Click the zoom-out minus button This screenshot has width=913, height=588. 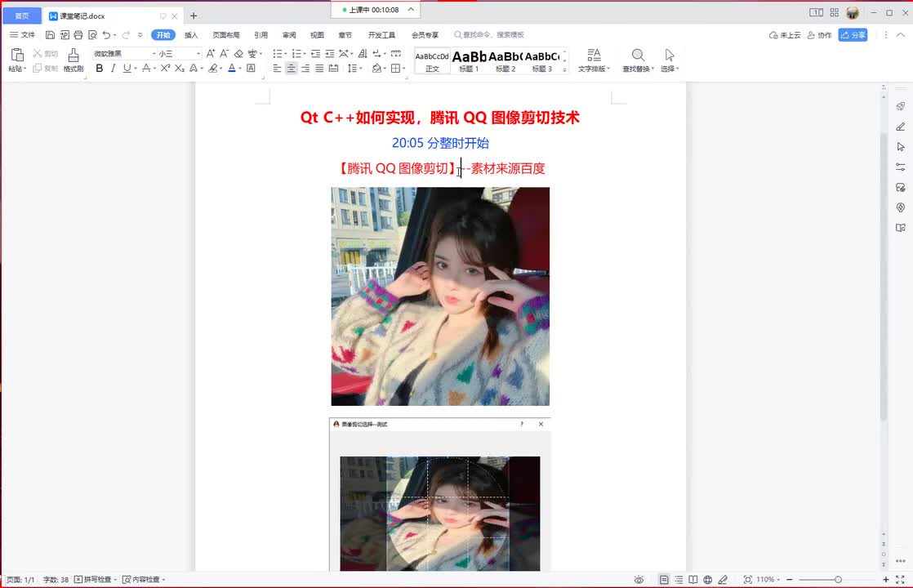click(790, 580)
